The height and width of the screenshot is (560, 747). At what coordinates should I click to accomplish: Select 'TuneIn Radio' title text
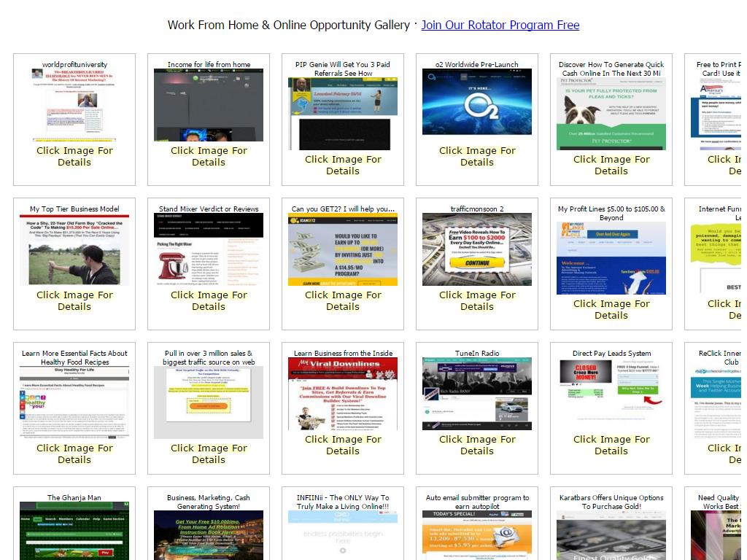[477, 354]
